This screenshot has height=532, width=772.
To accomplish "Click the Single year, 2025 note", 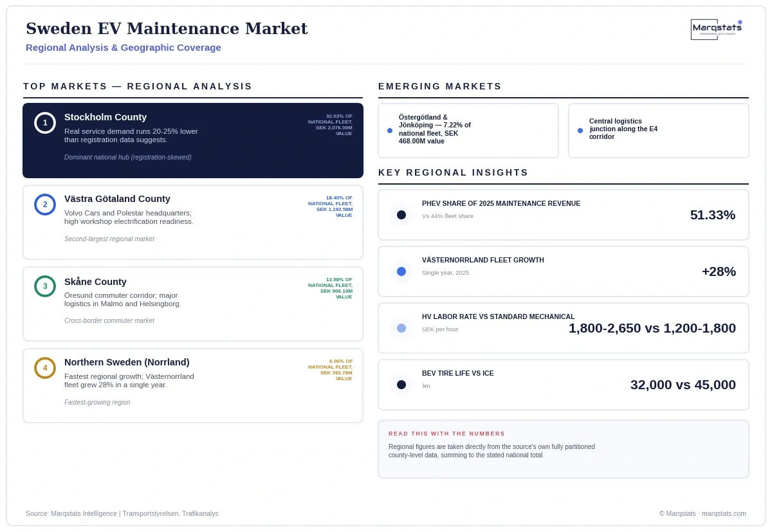I will tap(446, 273).
